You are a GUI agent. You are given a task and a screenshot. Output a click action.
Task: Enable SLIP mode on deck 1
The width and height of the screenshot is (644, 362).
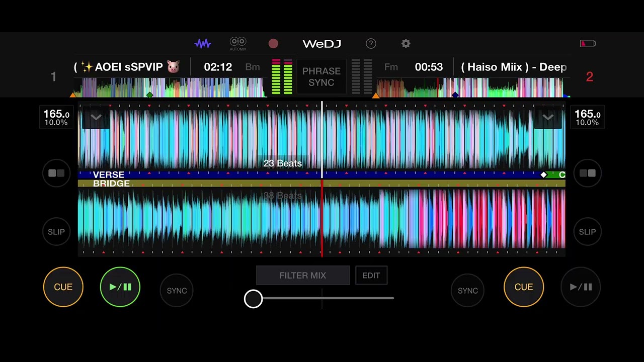coord(56,232)
